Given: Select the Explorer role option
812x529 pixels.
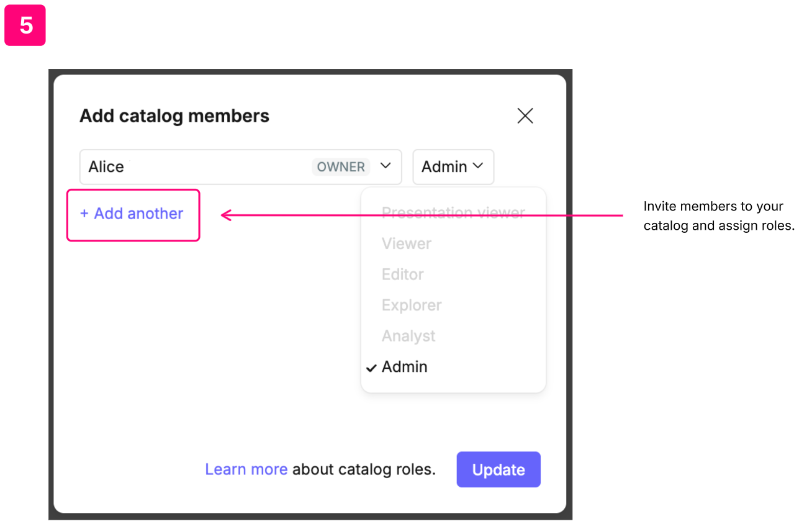Looking at the screenshot, I should pyautogui.click(x=412, y=305).
